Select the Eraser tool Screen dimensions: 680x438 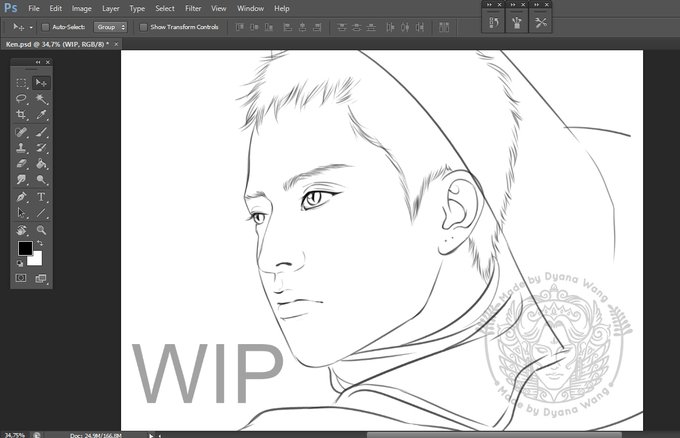[x=21, y=164]
